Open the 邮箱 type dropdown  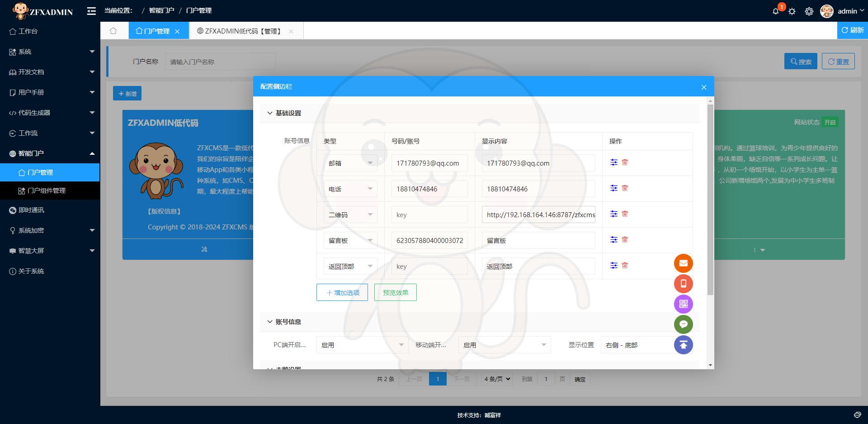click(350, 163)
